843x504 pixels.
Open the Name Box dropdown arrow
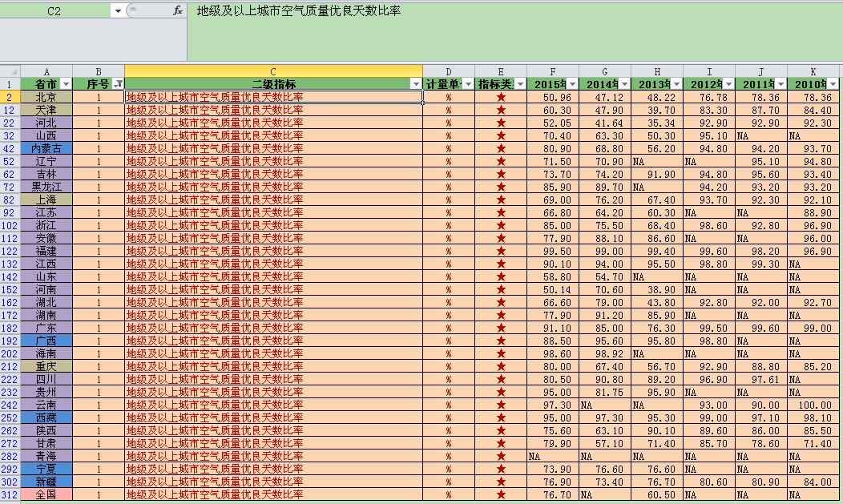pyautogui.click(x=118, y=10)
